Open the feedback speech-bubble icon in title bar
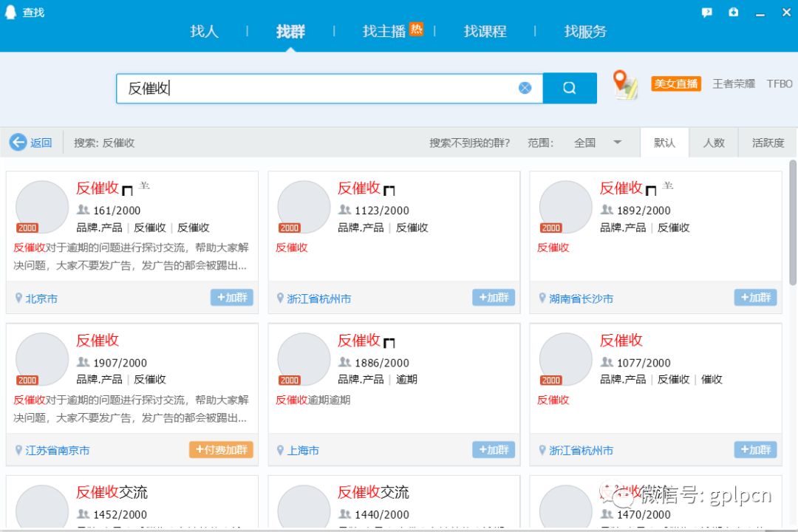 tap(706, 12)
